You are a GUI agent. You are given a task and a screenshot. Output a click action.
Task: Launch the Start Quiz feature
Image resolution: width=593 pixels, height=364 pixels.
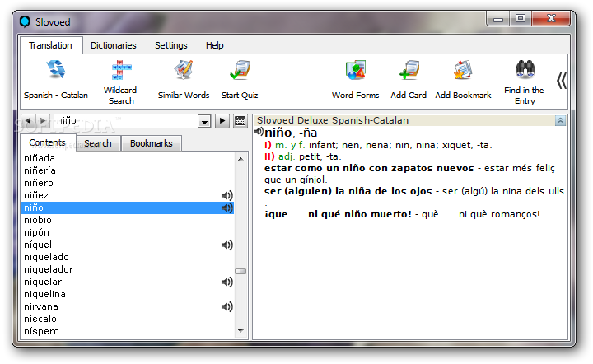pos(240,79)
